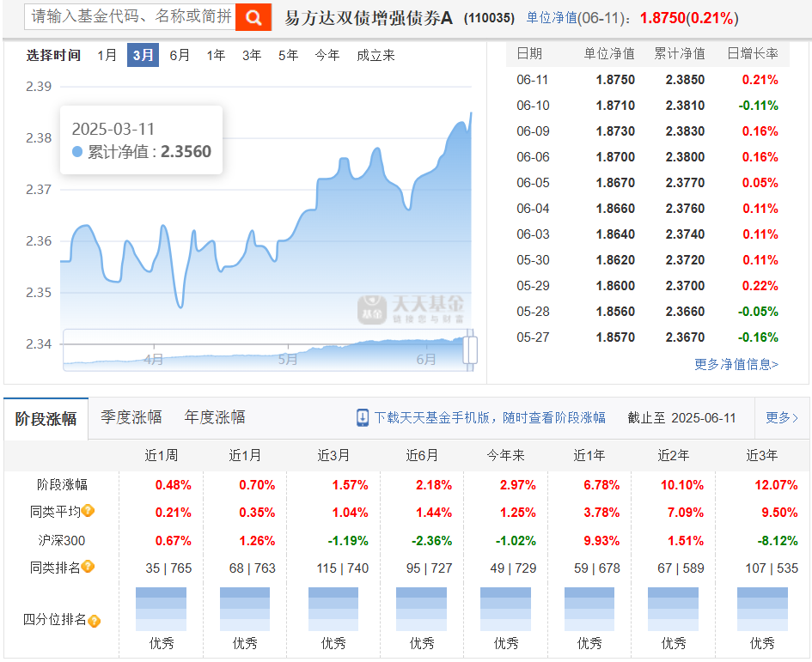
Task: Click the fund name 易方达双债增强债券A
Action: (369, 18)
